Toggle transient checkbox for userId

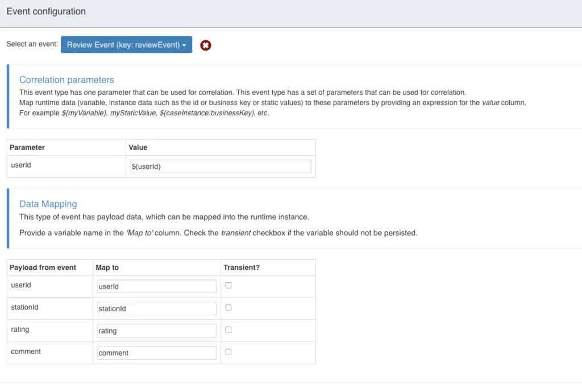point(228,285)
